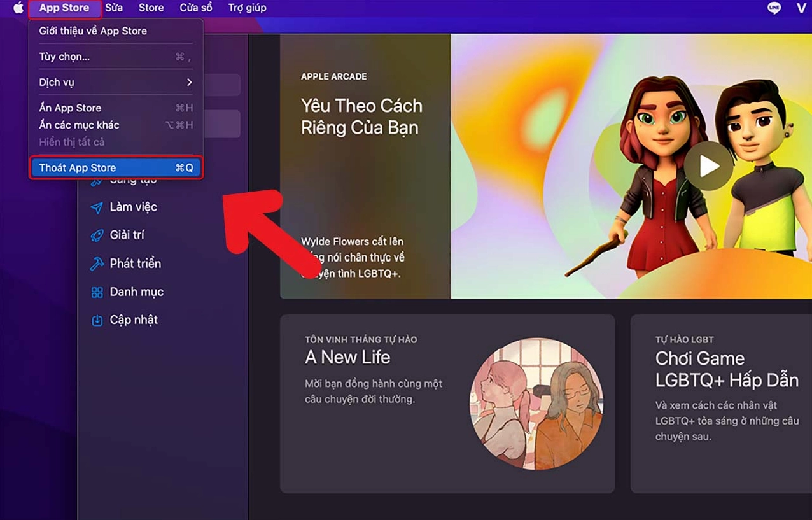The height and width of the screenshot is (520, 812).
Task: Open the Sửa menu
Action: (114, 8)
